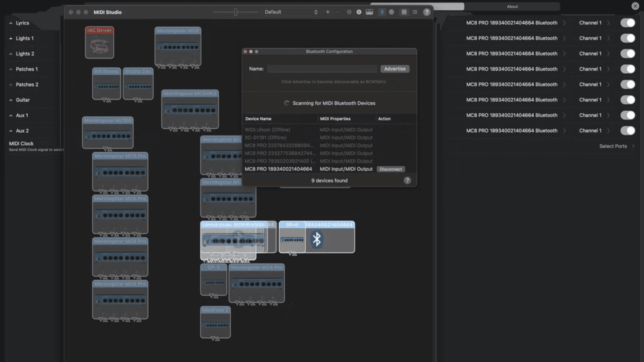Collapse the Lights 1 sidebar item
Screen dimensions: 644x362
pos(11,38)
